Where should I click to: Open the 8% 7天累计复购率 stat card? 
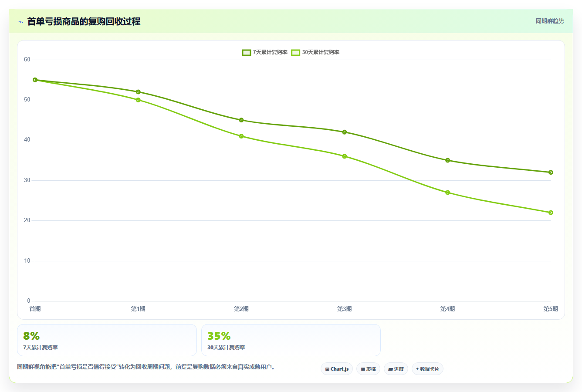click(x=107, y=340)
